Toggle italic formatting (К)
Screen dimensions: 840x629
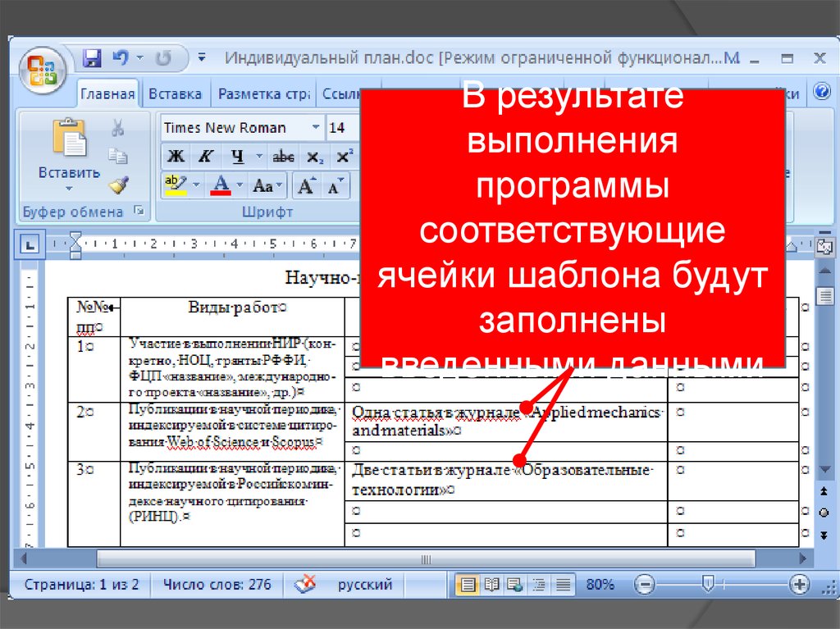(x=206, y=156)
